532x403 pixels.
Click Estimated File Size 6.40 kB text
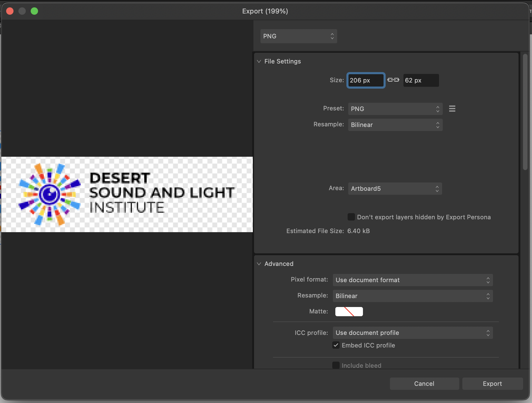pyautogui.click(x=328, y=231)
